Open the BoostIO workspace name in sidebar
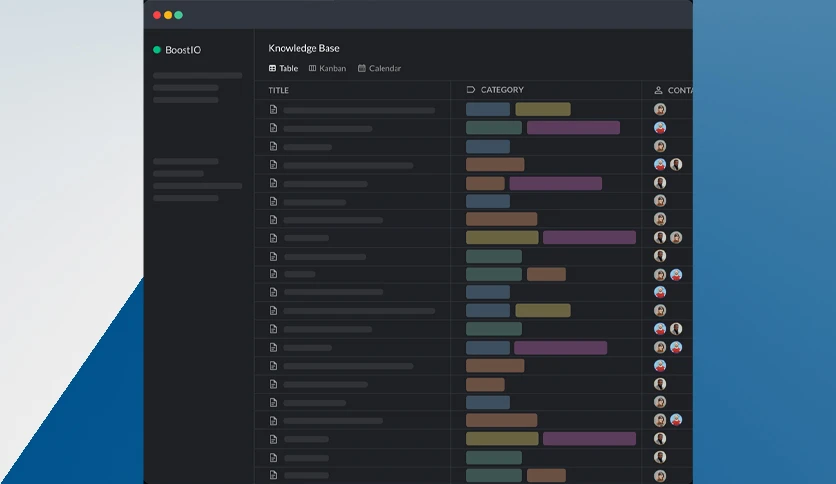This screenshot has height=484, width=836. click(183, 50)
